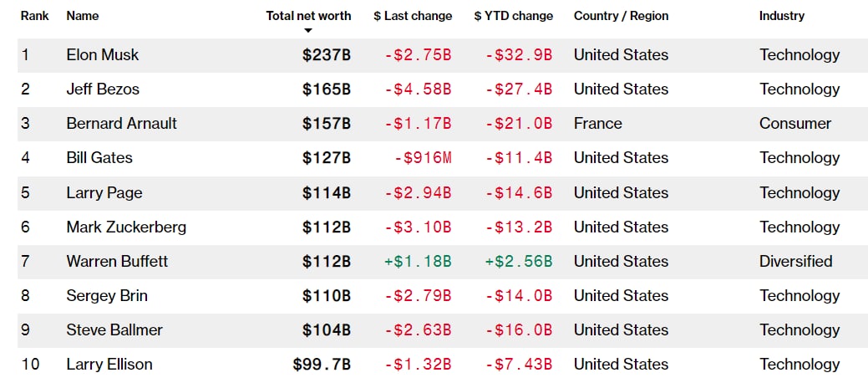This screenshot has height=383, width=868.
Task: Sort by Total net worth column
Action: (308, 16)
